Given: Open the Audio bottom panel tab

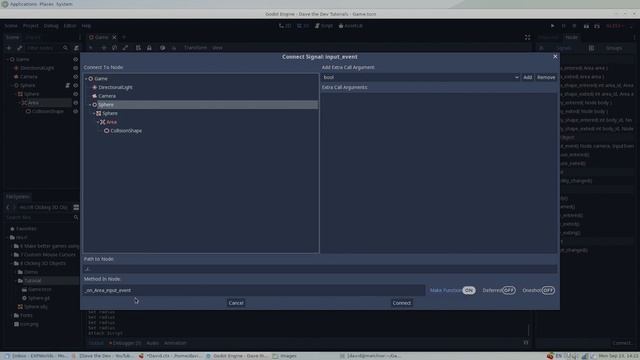Looking at the screenshot, I should click(x=152, y=343).
